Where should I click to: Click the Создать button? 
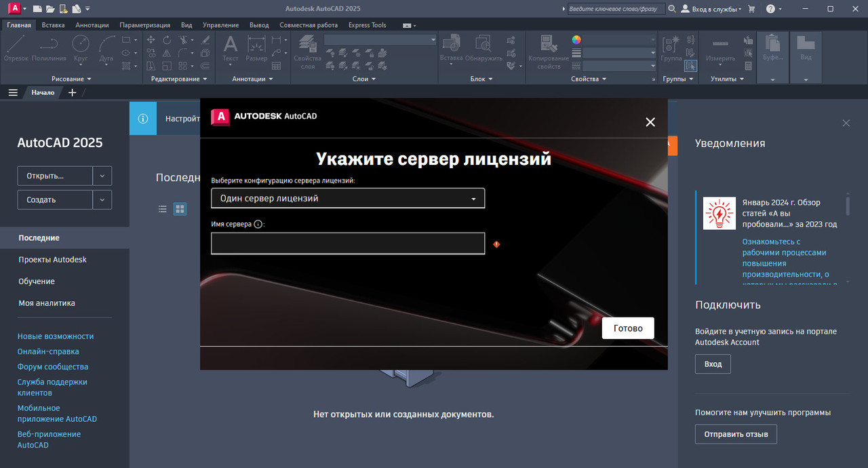click(55, 199)
